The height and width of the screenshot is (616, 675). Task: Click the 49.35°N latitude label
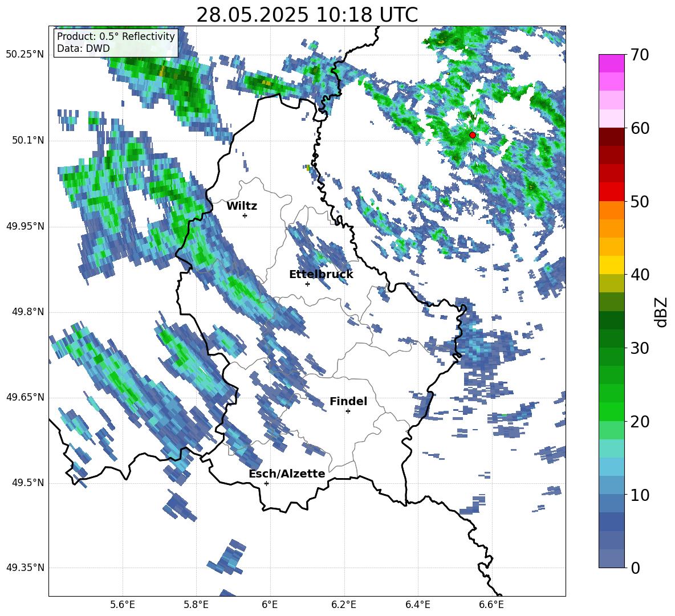coord(25,568)
